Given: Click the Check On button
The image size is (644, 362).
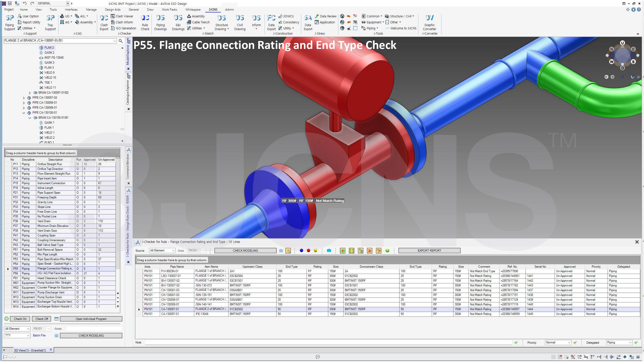Looking at the screenshot, I should click(20, 319).
